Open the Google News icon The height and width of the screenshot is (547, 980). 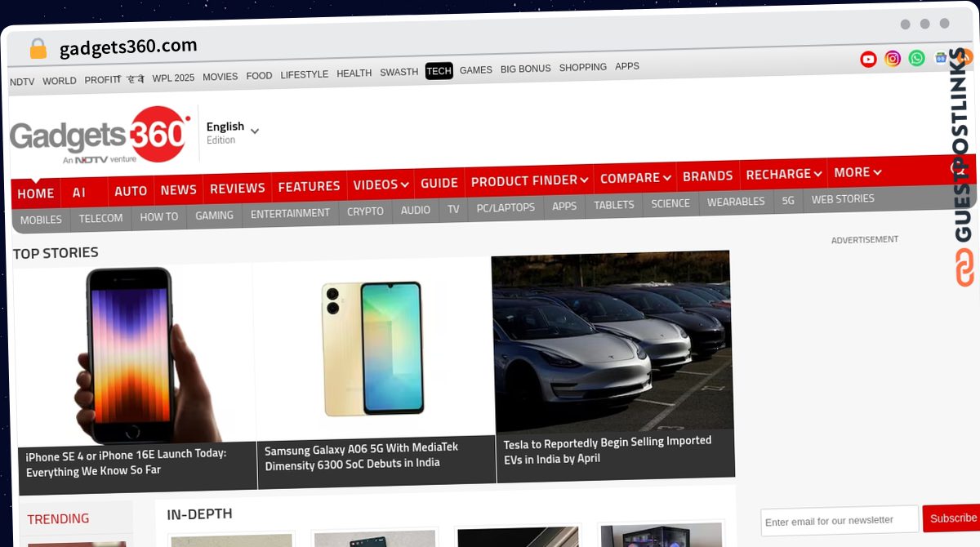(x=941, y=57)
